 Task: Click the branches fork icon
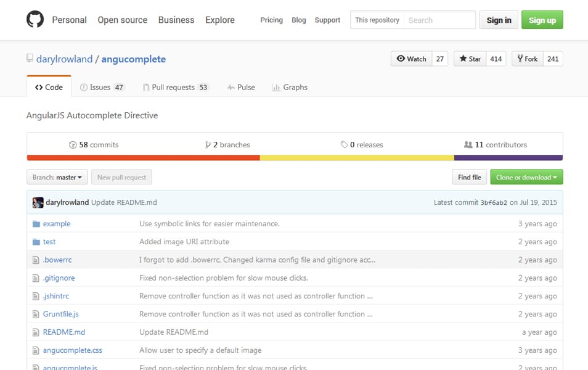[x=208, y=145]
